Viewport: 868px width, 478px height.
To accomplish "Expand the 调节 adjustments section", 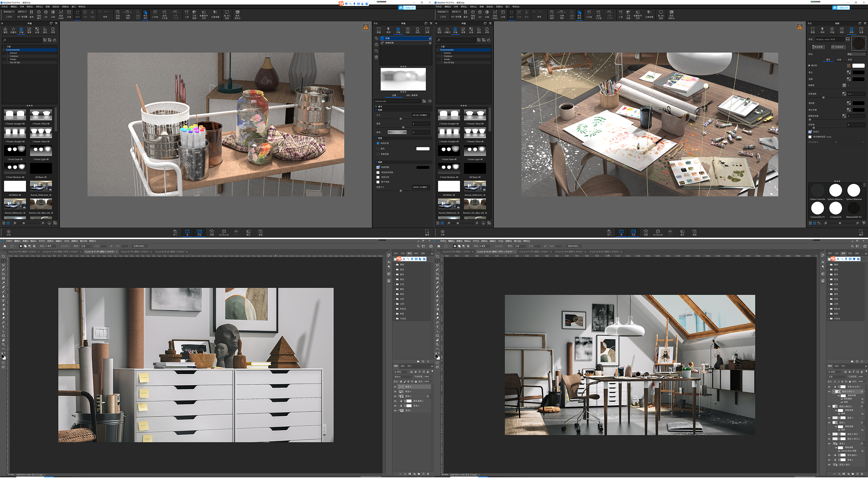I will 376,106.
